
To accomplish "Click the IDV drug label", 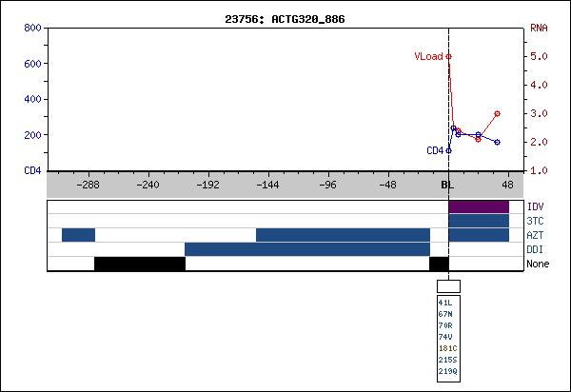I will [535, 206].
